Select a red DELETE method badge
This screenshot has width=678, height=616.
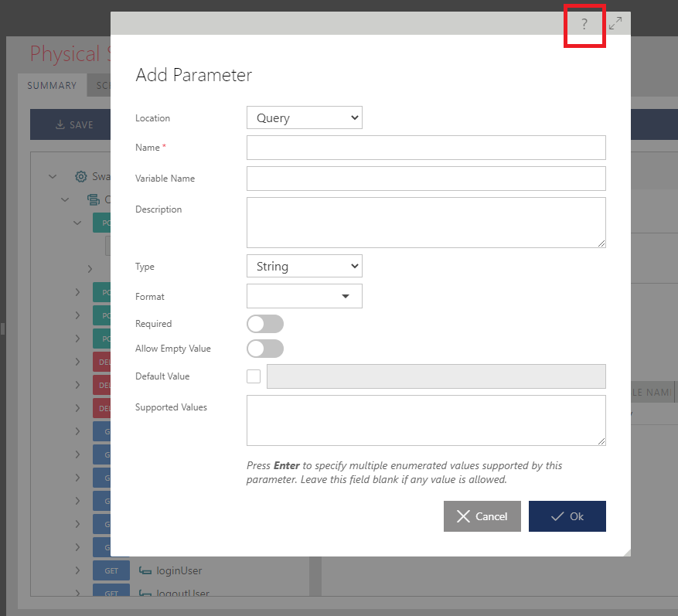103,361
